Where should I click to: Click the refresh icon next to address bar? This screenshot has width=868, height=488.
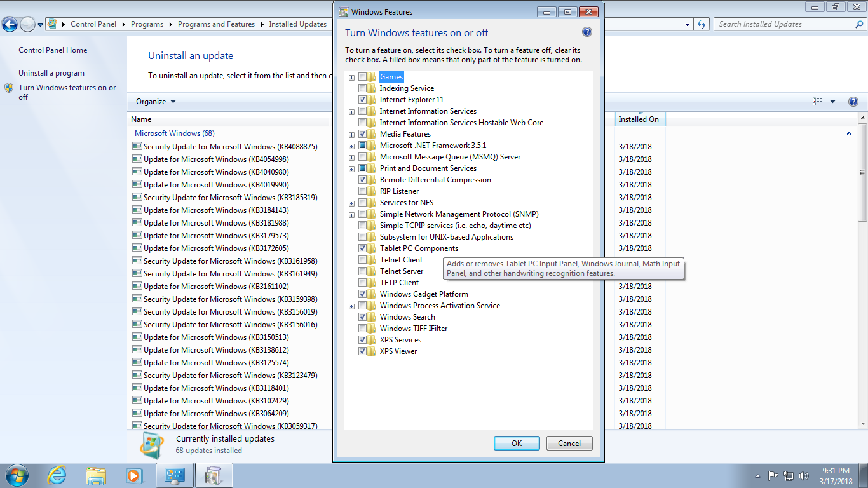[x=702, y=24]
